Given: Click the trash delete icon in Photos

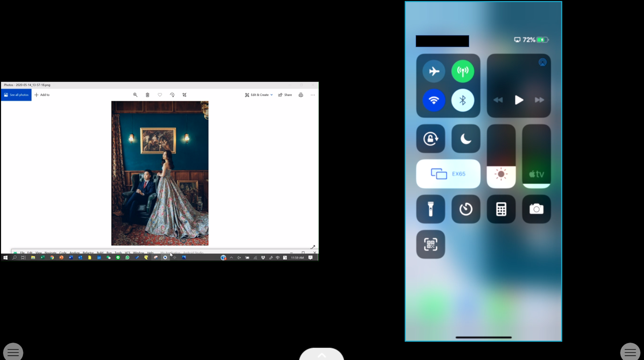Looking at the screenshot, I should (x=147, y=95).
